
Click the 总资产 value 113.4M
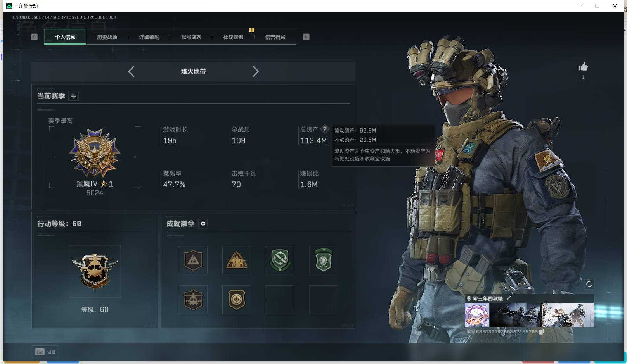tap(313, 141)
